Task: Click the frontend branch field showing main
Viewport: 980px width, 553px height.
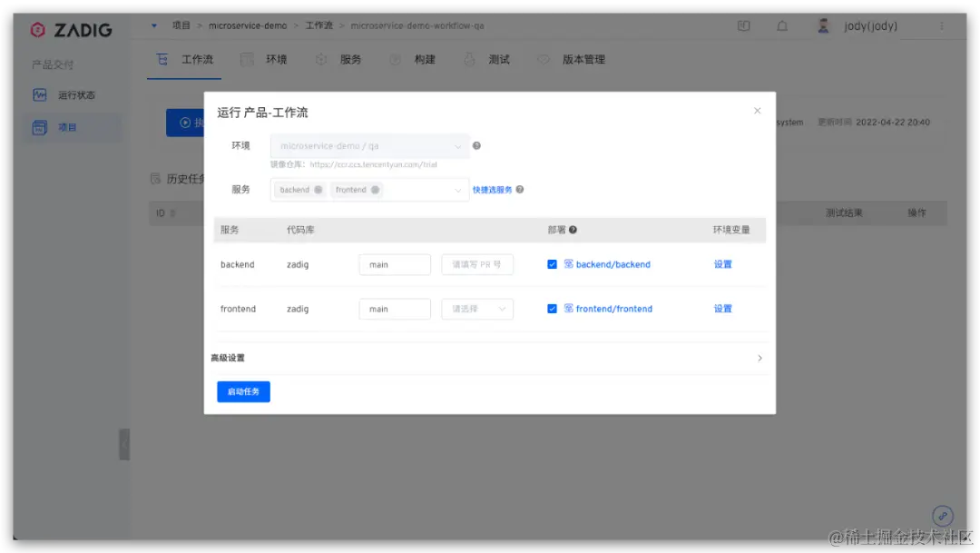Action: (395, 309)
